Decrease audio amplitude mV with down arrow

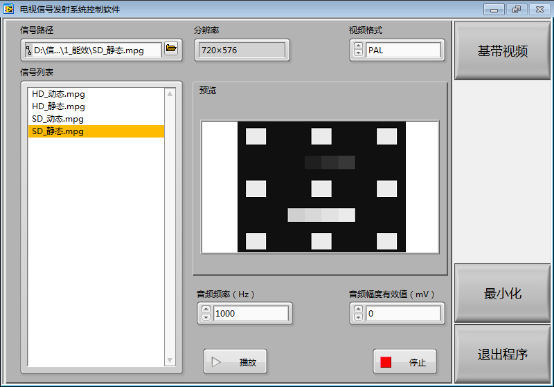tap(358, 317)
